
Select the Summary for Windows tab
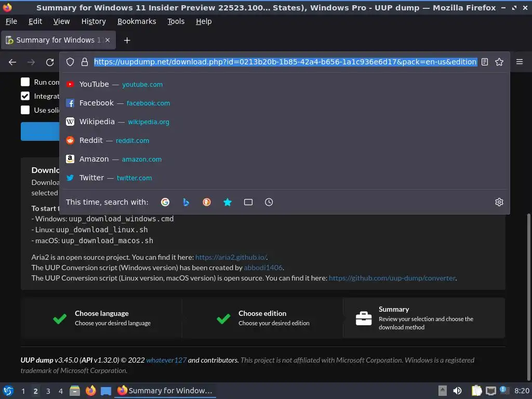(x=58, y=40)
